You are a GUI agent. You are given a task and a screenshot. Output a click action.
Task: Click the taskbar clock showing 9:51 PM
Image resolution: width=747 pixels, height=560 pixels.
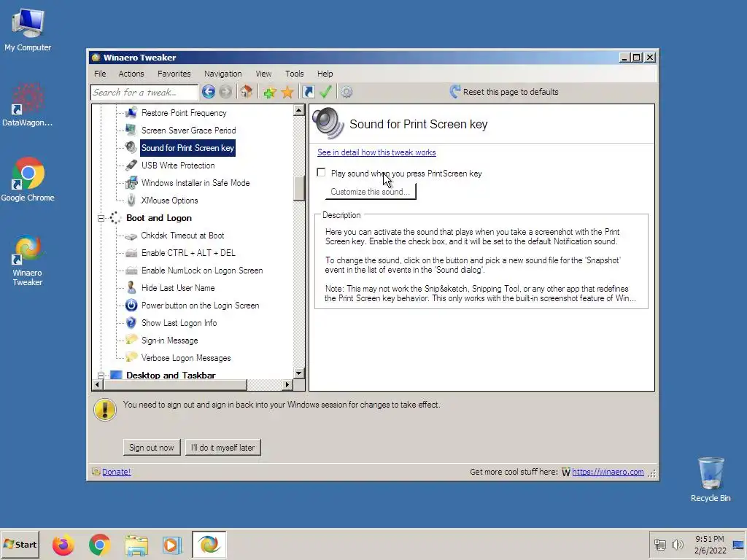pos(710,544)
